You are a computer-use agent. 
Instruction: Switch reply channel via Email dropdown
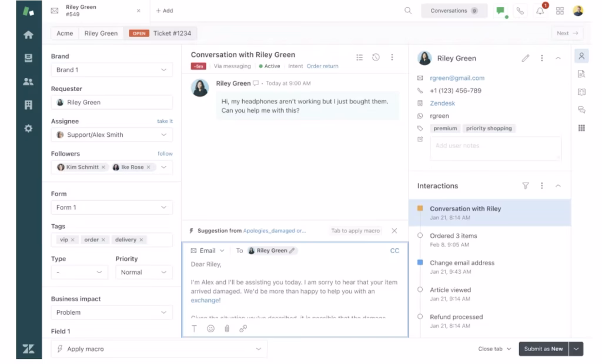208,251
